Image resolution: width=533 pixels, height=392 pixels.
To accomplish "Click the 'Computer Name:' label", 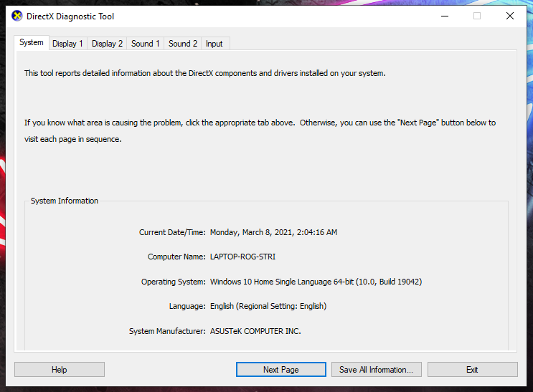I will coord(176,257).
